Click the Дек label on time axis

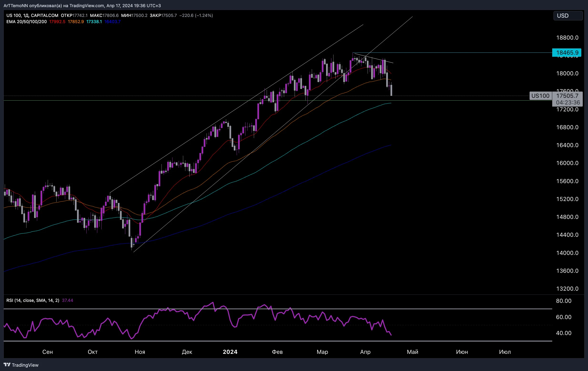[x=187, y=352]
